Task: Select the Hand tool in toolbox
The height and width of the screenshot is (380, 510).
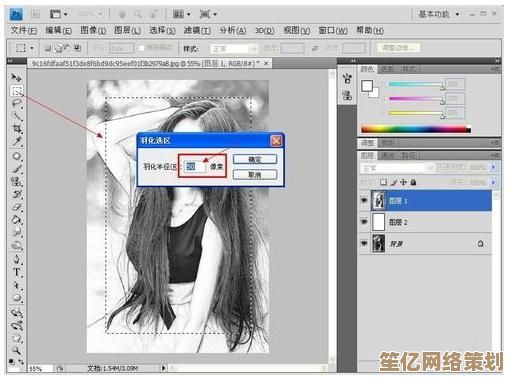Action: pos(17,338)
